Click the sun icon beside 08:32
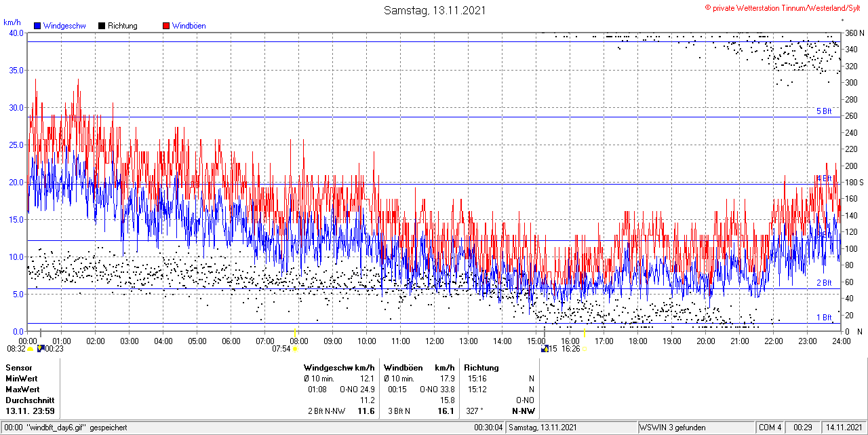The height and width of the screenshot is (435, 868). 30,349
